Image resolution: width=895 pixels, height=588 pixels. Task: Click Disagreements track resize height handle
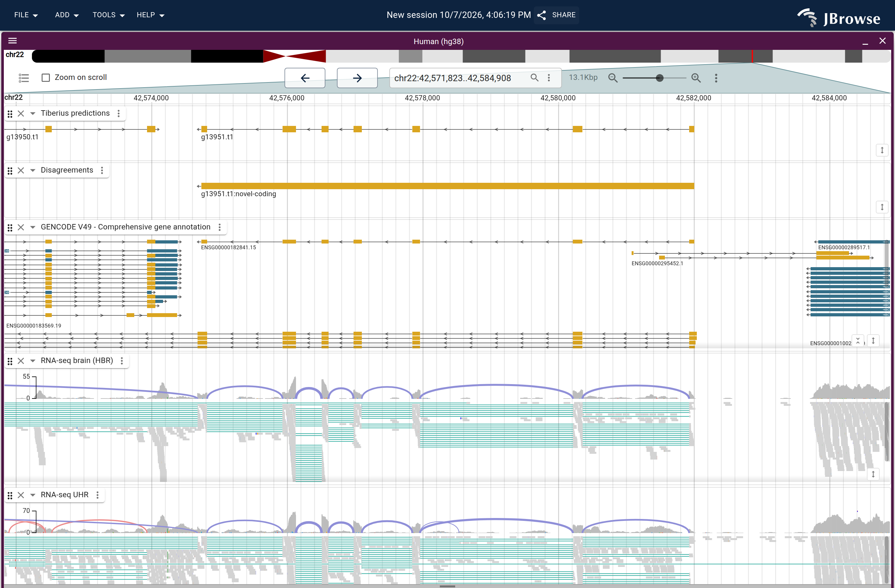pyautogui.click(x=882, y=207)
